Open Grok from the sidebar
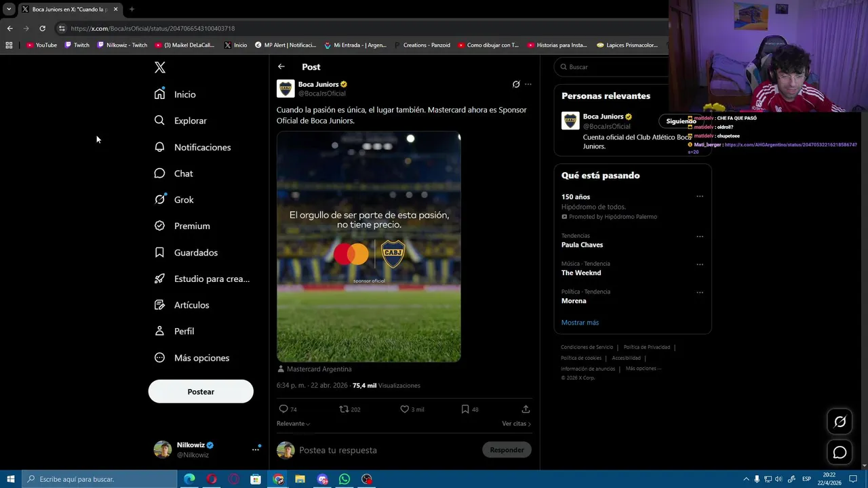 (174, 200)
